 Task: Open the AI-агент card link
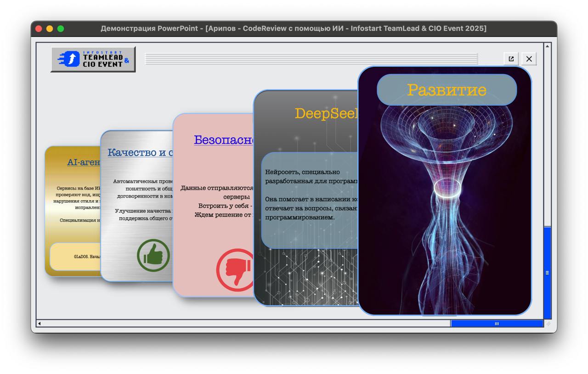tap(84, 162)
